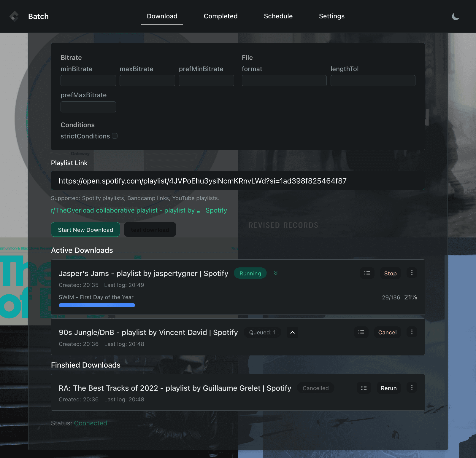Expand Jasper's Jams details with the double chevron
Screen dimensions: 476x458
click(276, 273)
